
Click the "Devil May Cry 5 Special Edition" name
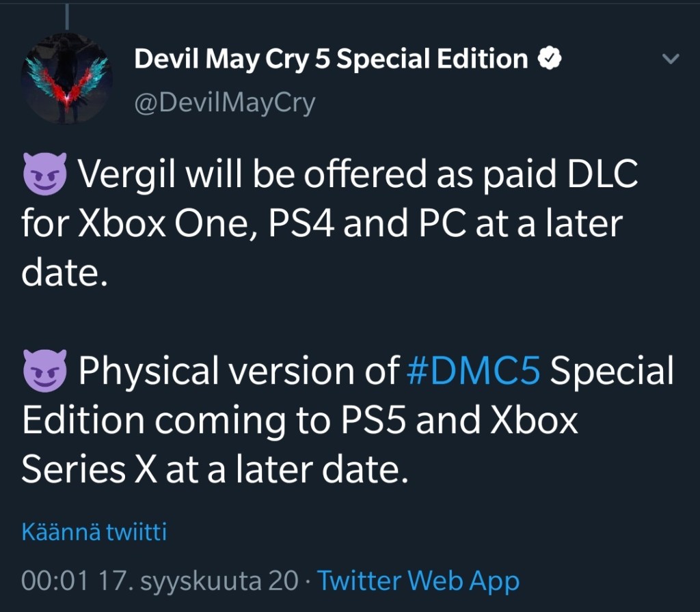331,59
